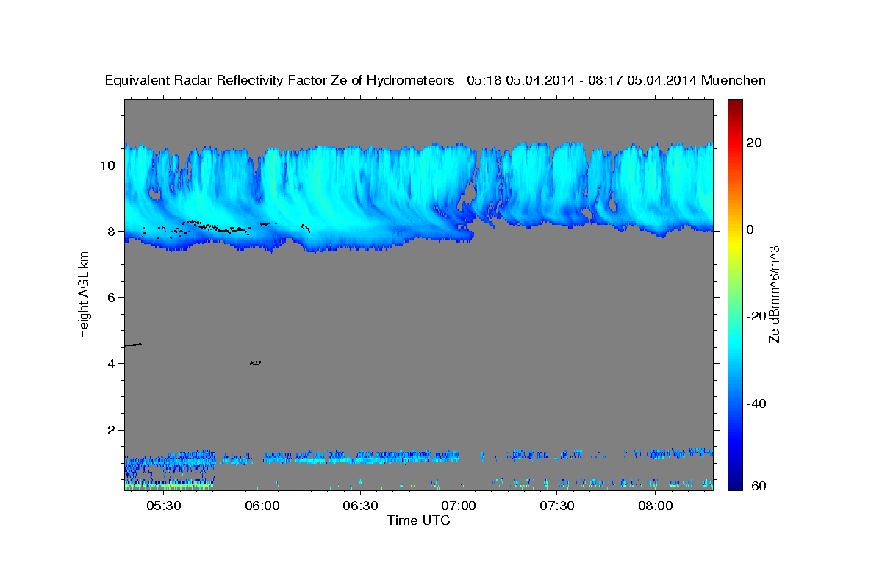Click the colorbar value '-40'

[x=758, y=403]
